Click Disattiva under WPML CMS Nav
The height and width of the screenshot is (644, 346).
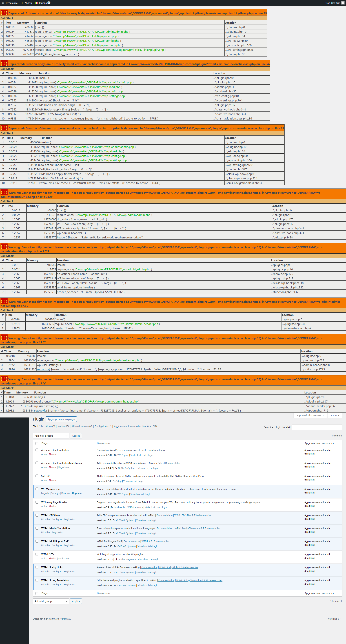(x=46, y=519)
